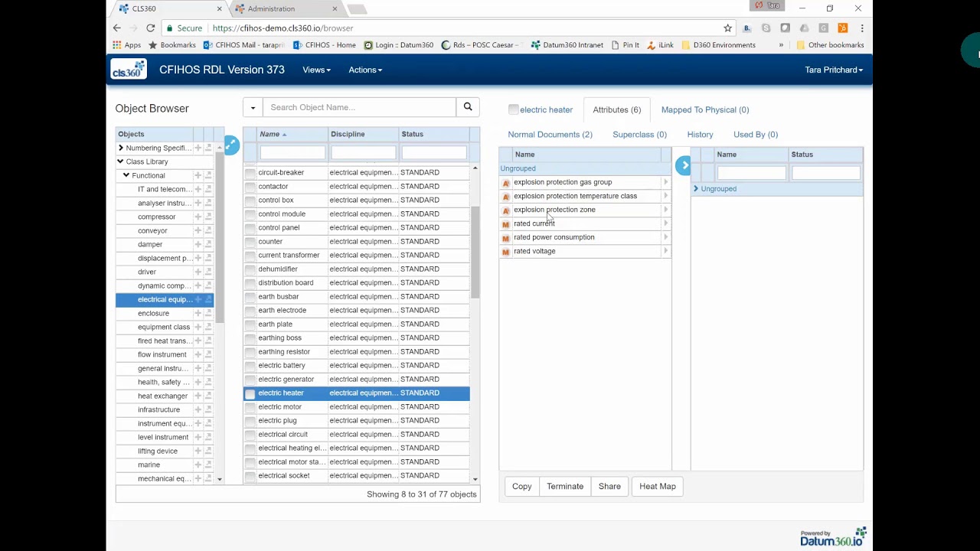Screen dimensions: 980x551
Task: Click the search magnifier button
Action: (x=468, y=107)
